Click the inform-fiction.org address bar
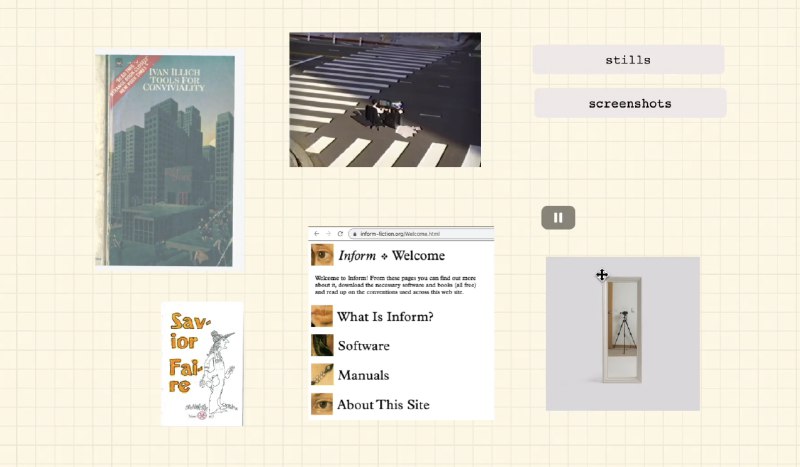Screen dimensions: 800x467 pos(421,234)
